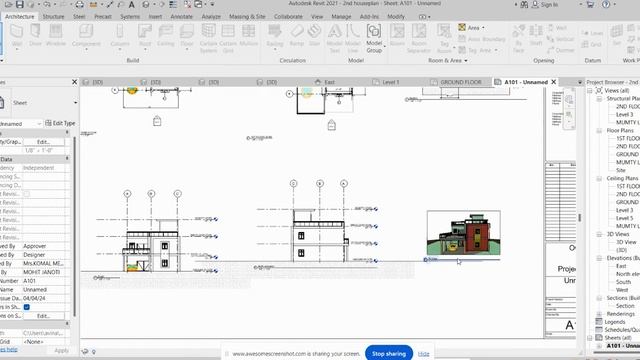Image resolution: width=640 pixels, height=360 pixels.
Task: Open the Model Group tool
Action: (374, 38)
